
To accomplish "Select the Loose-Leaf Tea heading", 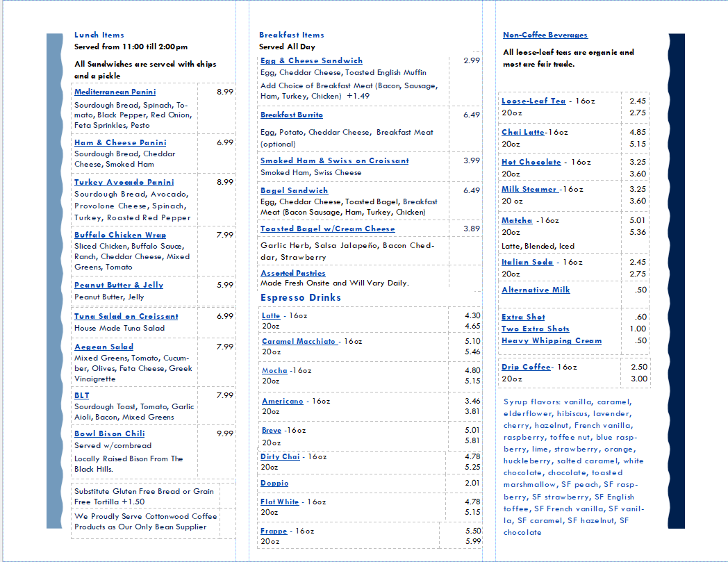I will coord(533,101).
